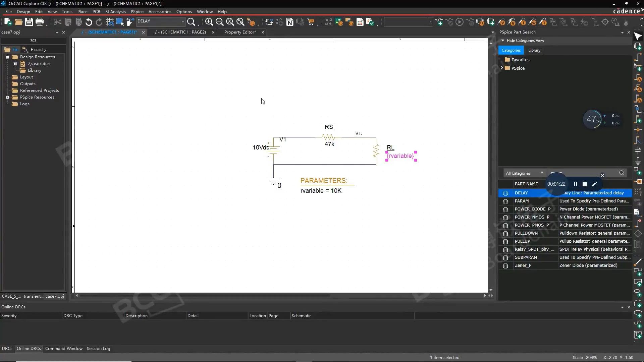644x362 pixels.
Task: Run PSpice simulation play button
Action: pos(460,22)
